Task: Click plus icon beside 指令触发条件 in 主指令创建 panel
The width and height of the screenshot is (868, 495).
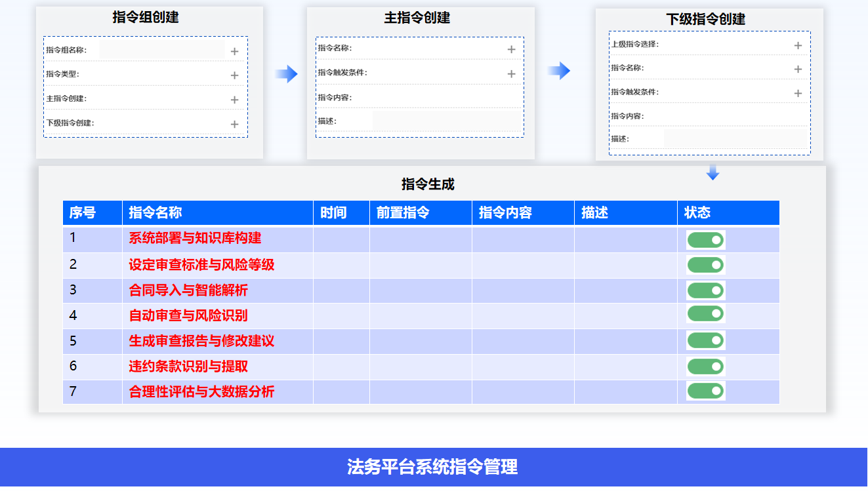Action: (511, 73)
